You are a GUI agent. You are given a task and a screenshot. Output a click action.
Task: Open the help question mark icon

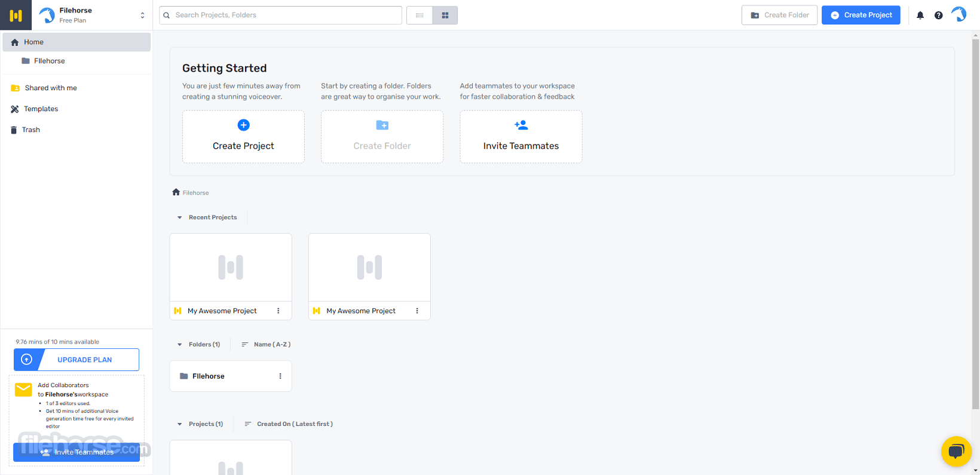pos(939,16)
